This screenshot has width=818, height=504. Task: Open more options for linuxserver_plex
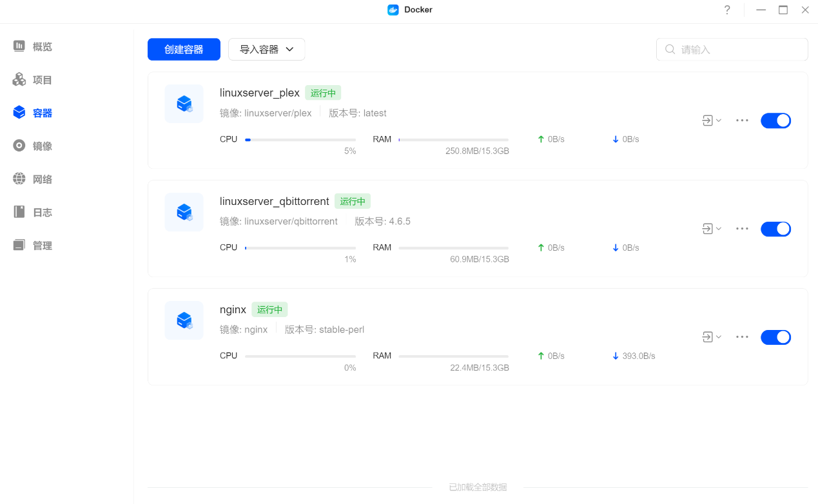(742, 121)
